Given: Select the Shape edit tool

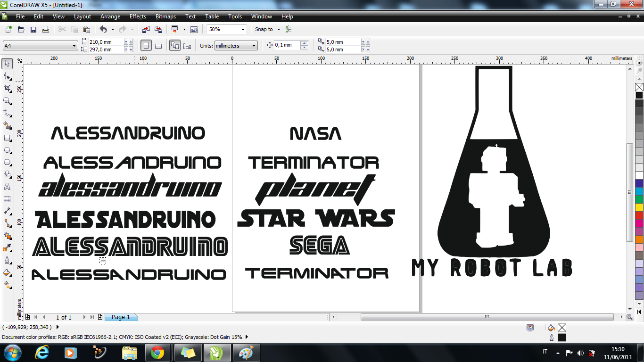Looking at the screenshot, I should click(7, 76).
